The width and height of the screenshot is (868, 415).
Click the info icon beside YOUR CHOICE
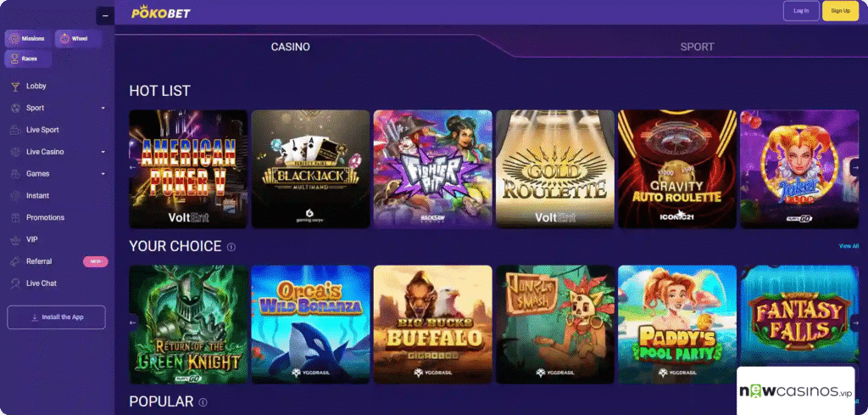tap(231, 247)
